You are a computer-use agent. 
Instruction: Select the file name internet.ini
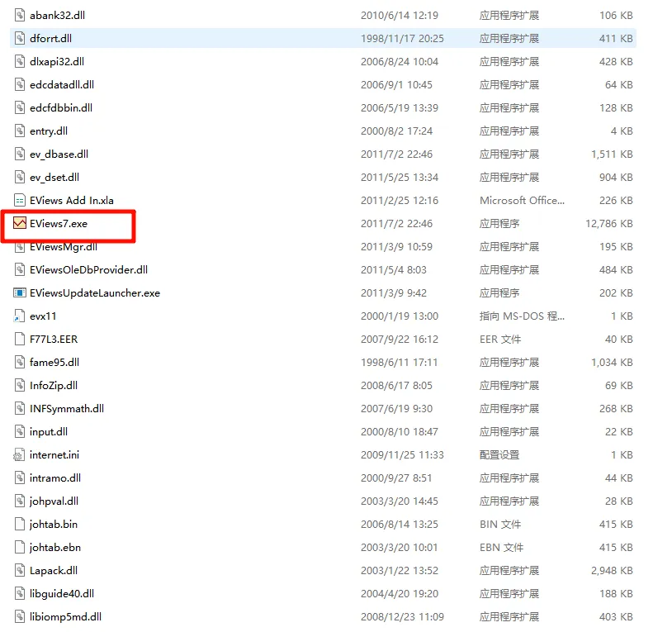pos(54,455)
